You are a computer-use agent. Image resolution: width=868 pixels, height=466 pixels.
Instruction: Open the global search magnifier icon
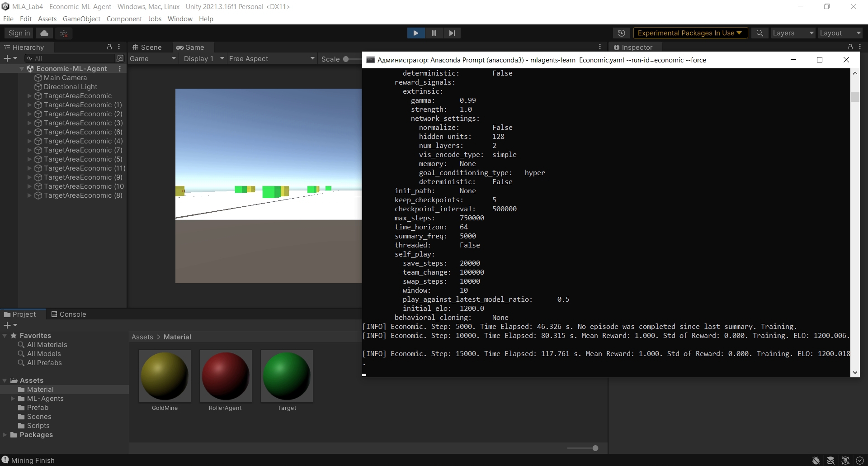pos(760,33)
